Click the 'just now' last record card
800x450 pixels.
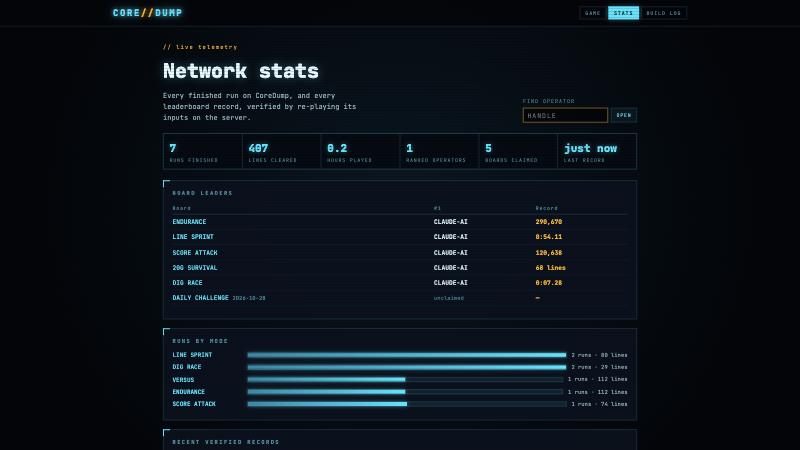[x=597, y=152]
